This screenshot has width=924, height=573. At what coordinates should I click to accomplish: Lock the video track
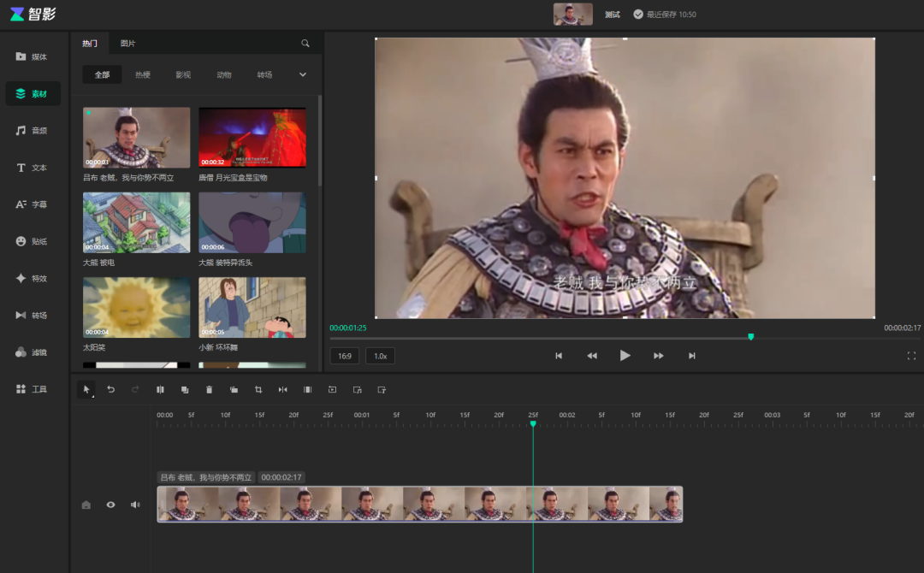(86, 505)
